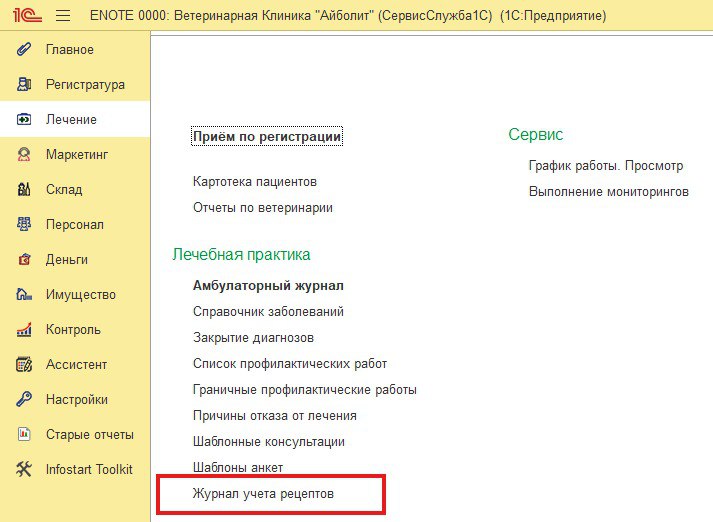The width and height of the screenshot is (713, 522).
Task: Open Картотека пациентов
Action: point(255,181)
